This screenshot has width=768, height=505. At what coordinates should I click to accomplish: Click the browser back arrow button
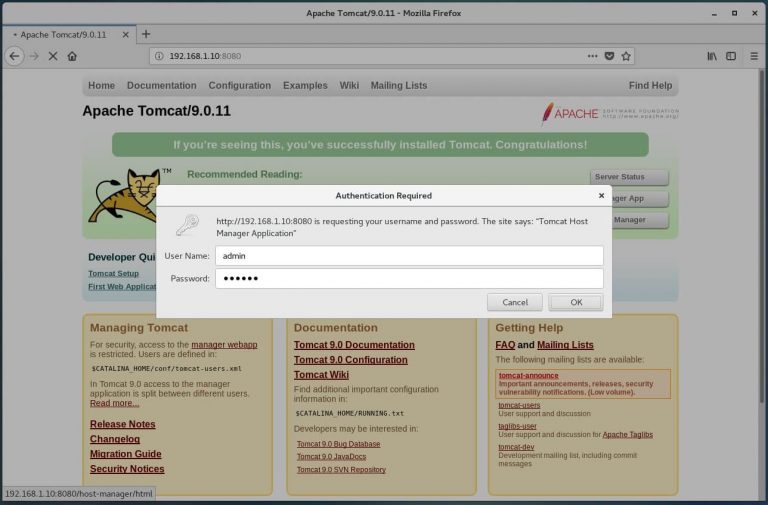pyautogui.click(x=14, y=56)
